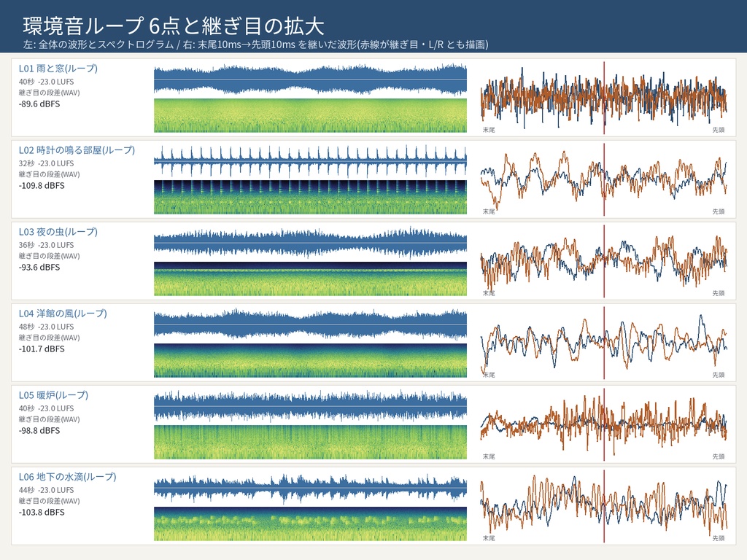The image size is (747, 560).
Task: Click the "-98.8 dBFS" value
Action: coord(39,431)
